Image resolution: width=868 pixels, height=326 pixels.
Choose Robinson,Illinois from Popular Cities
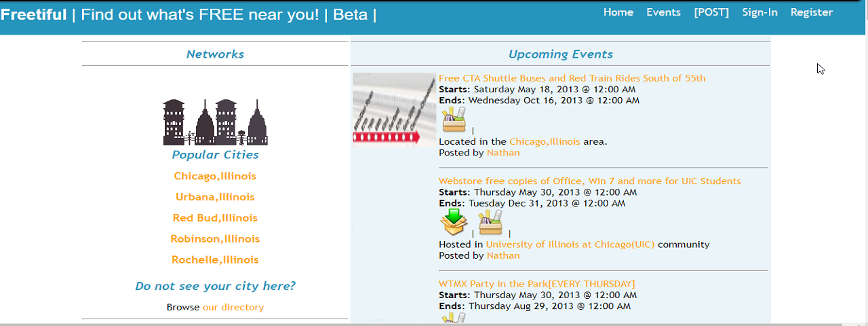[x=215, y=239]
